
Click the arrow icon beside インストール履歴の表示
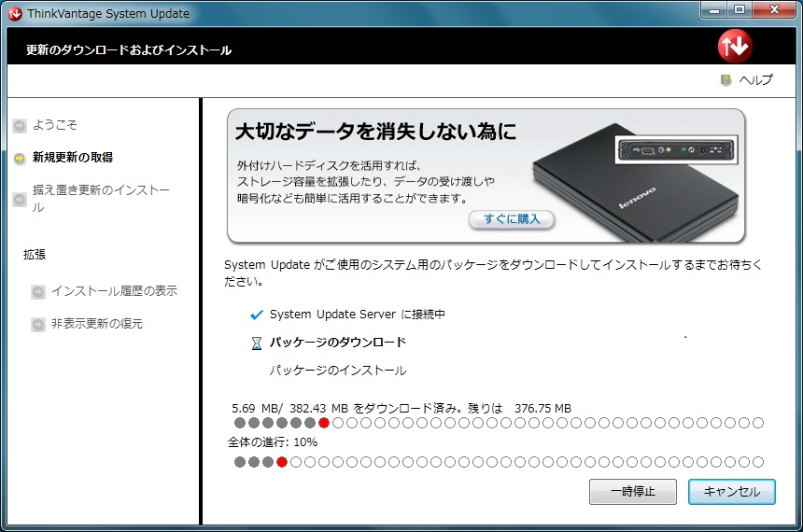click(38, 292)
